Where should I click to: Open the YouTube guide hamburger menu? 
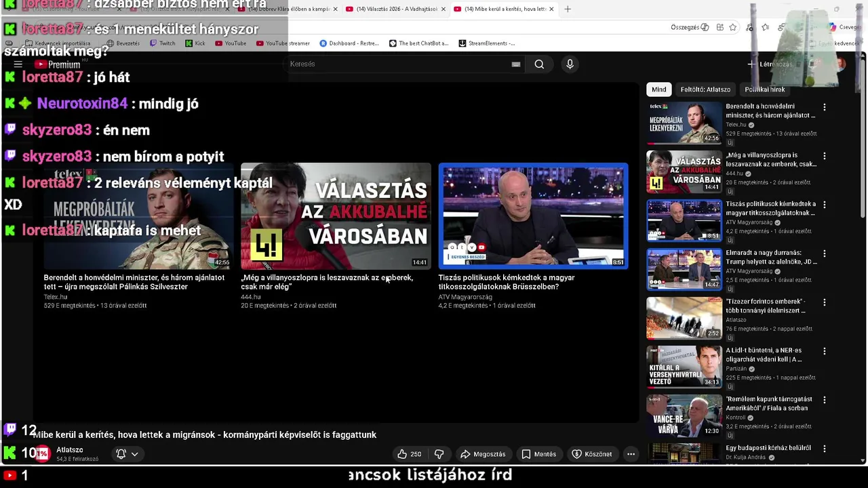[18, 64]
